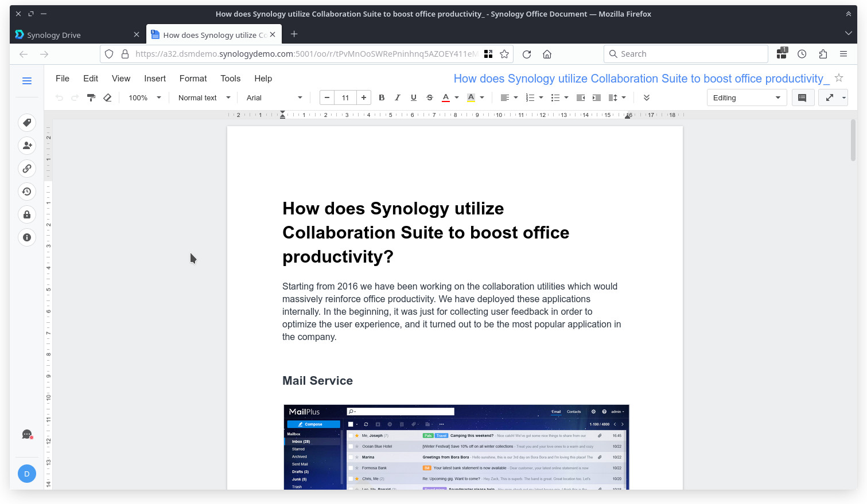Image resolution: width=867 pixels, height=504 pixels.
Task: Enter full screen expand mode
Action: pos(829,97)
